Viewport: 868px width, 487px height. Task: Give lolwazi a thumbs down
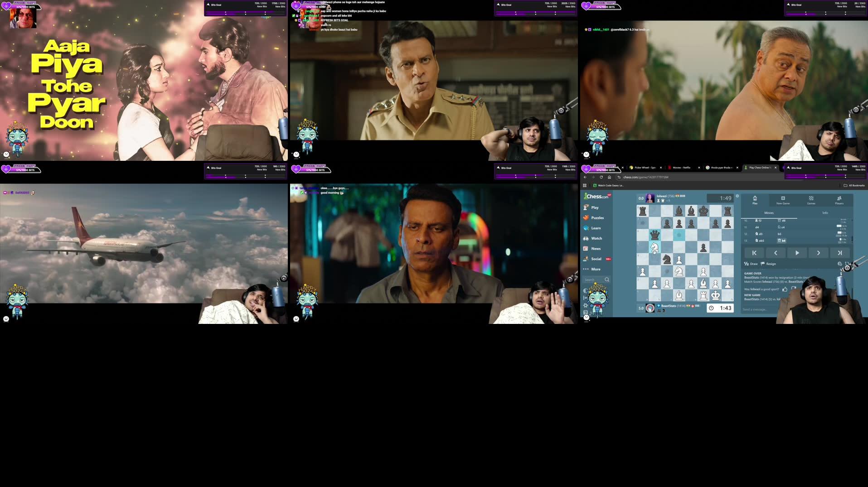pos(793,289)
